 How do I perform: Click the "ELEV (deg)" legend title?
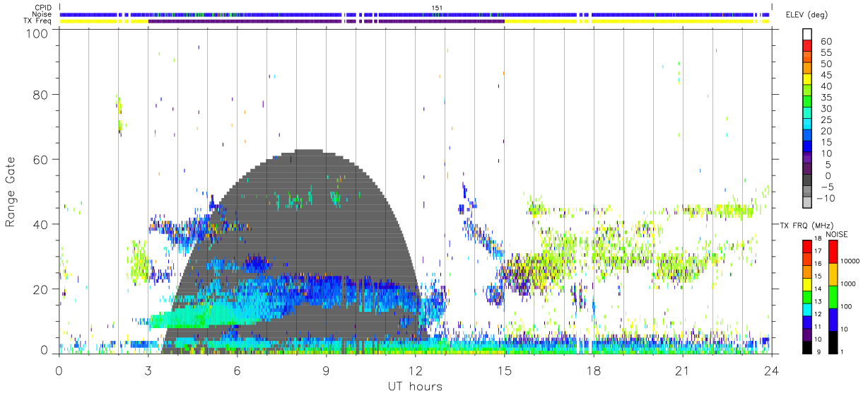pos(807,15)
